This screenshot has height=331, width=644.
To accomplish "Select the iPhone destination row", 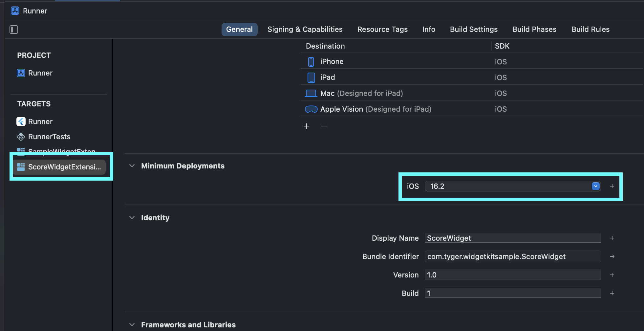I will tap(472, 61).
